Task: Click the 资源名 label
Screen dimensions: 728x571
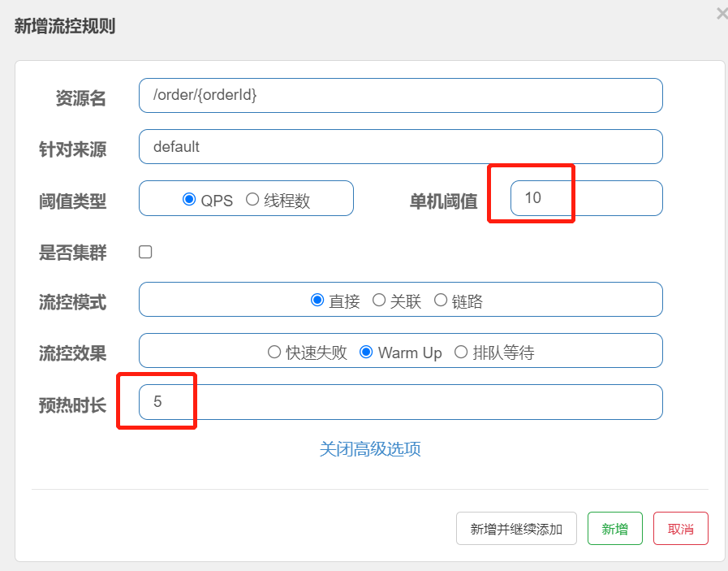Action: (81, 98)
